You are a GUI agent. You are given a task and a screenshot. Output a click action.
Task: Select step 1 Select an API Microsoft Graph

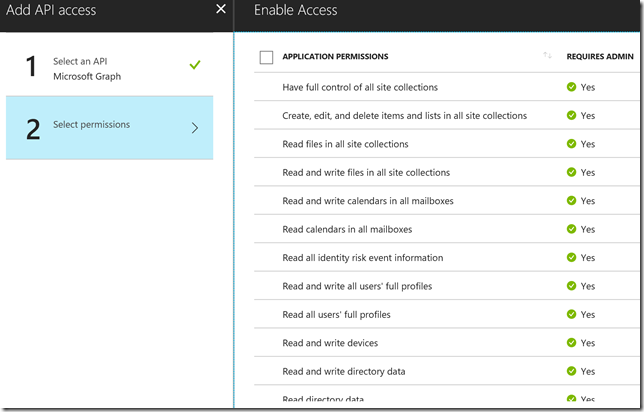(x=109, y=66)
